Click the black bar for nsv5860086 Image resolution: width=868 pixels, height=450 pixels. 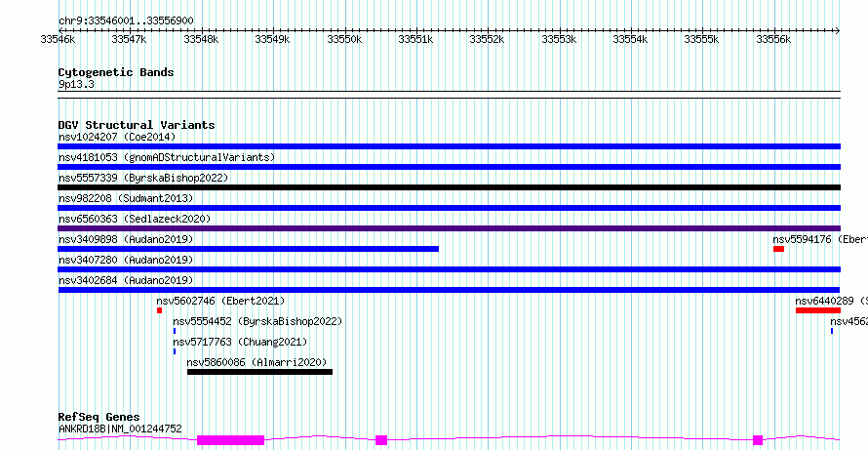pyautogui.click(x=260, y=372)
